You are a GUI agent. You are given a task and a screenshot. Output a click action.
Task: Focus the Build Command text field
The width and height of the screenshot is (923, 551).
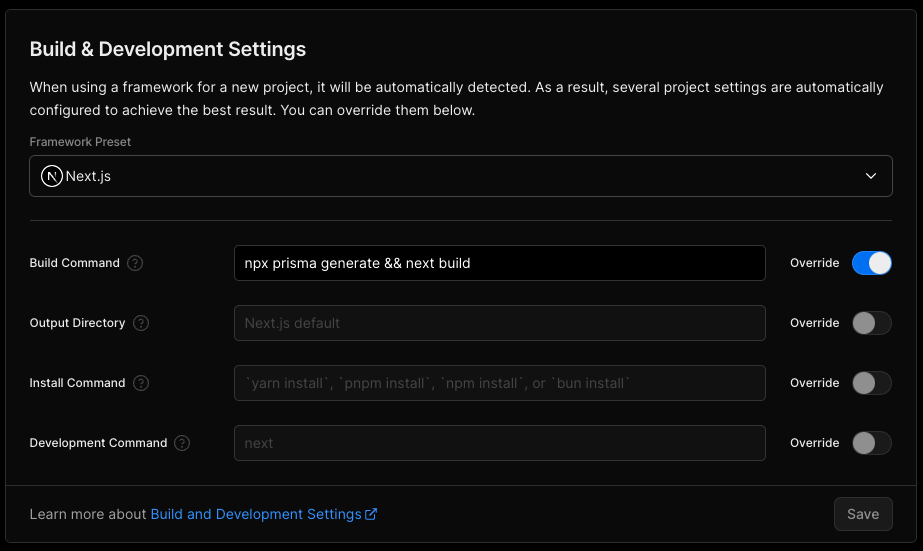click(x=499, y=263)
